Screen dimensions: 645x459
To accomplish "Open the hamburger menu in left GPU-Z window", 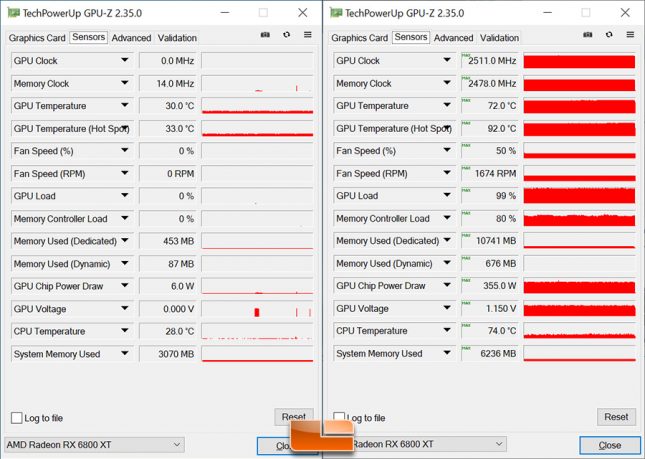I will tap(308, 35).
